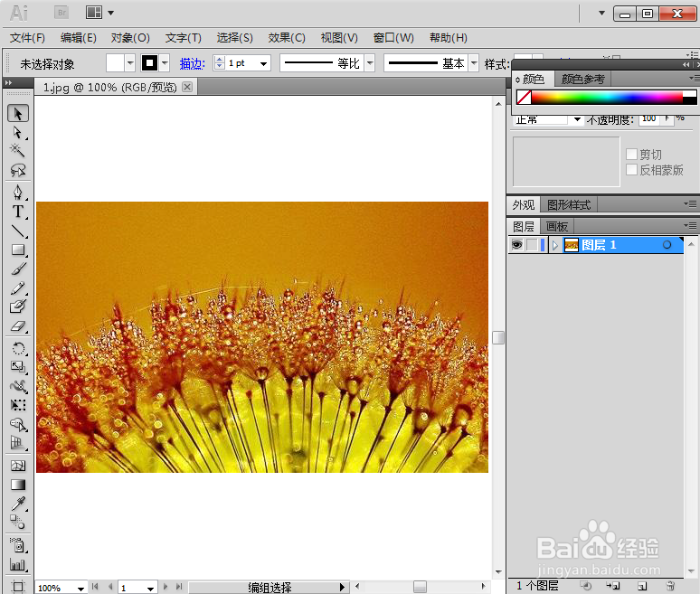Create new layer in Layers panel

[642, 586]
